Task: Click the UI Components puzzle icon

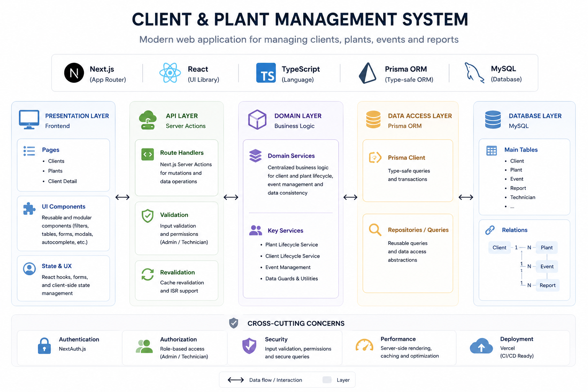Action: click(x=29, y=209)
